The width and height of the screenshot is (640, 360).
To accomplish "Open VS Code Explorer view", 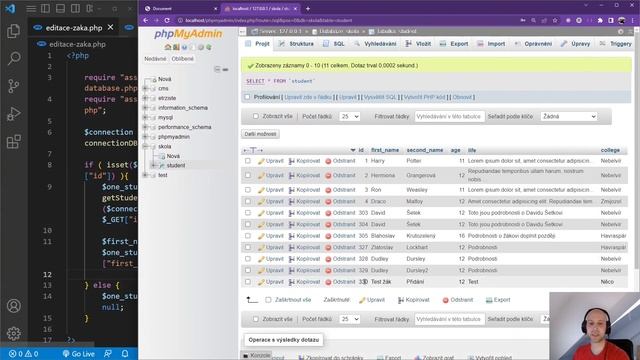I will 13,31.
